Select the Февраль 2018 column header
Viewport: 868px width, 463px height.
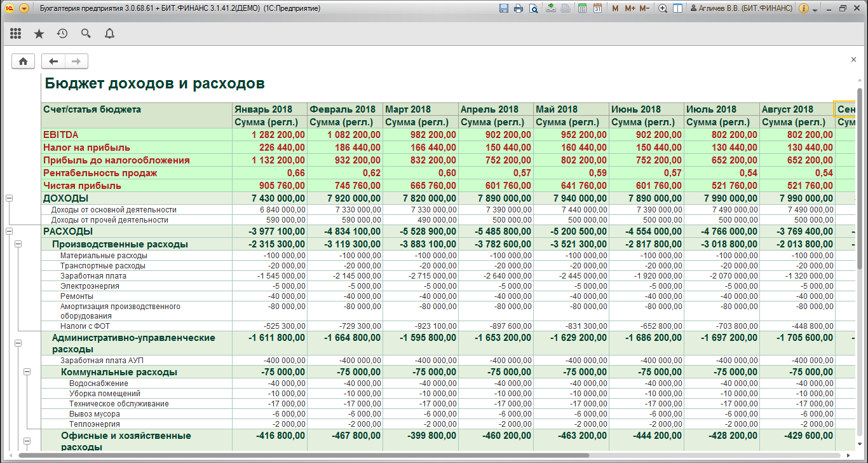(345, 109)
